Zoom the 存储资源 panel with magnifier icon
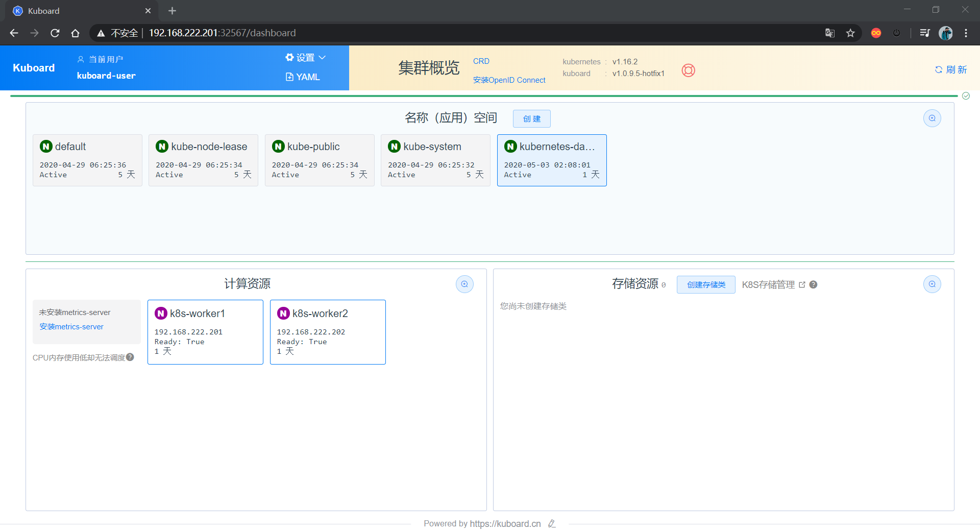The width and height of the screenshot is (980, 531). [932, 284]
